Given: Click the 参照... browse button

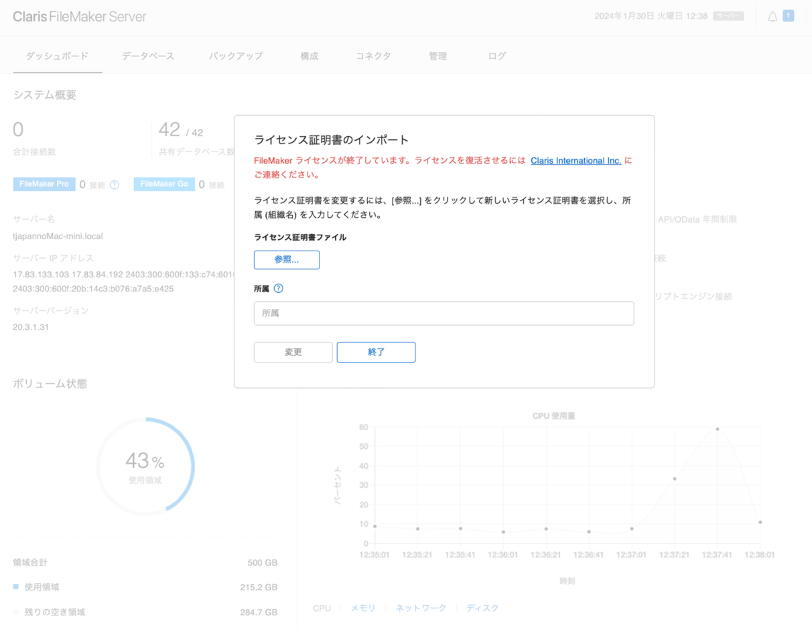Looking at the screenshot, I should point(286,260).
